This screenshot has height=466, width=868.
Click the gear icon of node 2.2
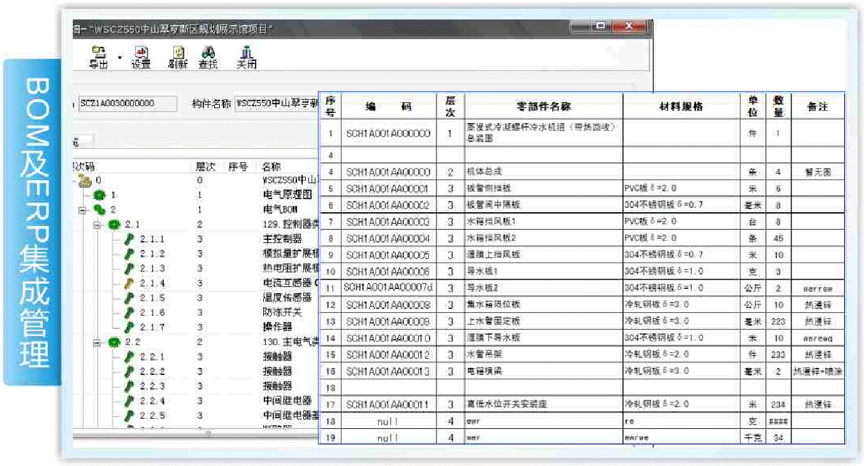(x=114, y=342)
